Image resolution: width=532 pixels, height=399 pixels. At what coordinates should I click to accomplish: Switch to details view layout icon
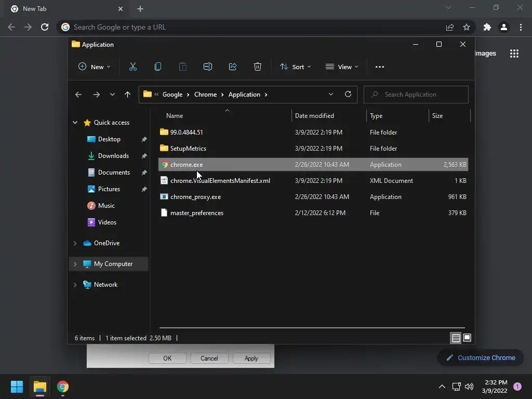[x=456, y=338]
